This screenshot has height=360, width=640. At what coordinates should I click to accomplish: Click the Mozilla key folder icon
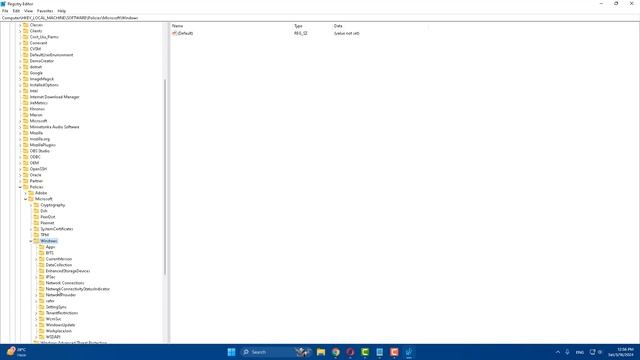26,133
